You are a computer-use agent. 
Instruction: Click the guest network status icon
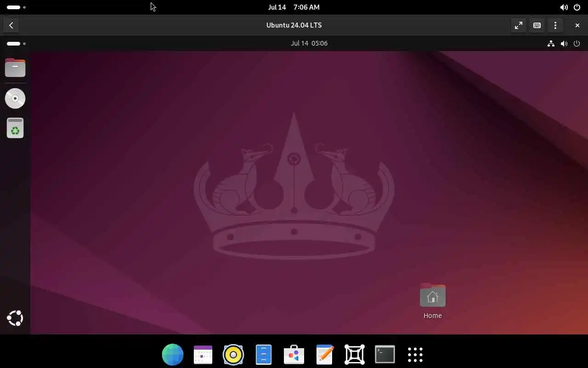click(x=551, y=44)
